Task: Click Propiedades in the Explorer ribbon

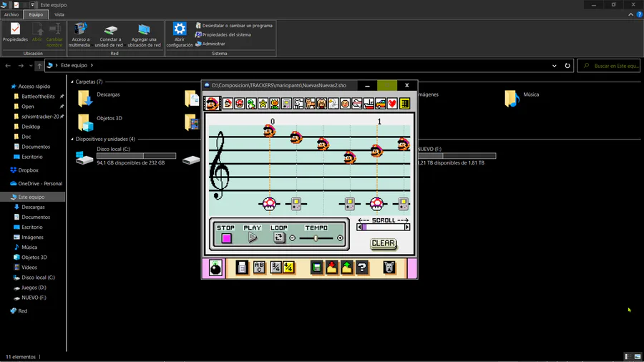Action: click(x=15, y=33)
